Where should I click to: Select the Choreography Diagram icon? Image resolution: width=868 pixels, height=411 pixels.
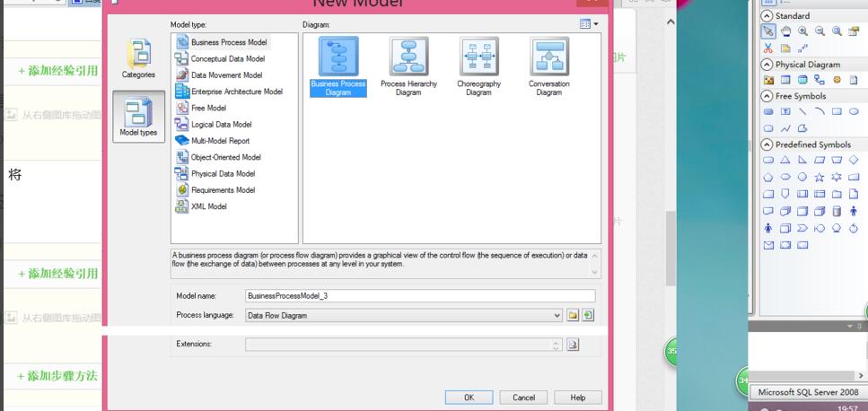478,57
